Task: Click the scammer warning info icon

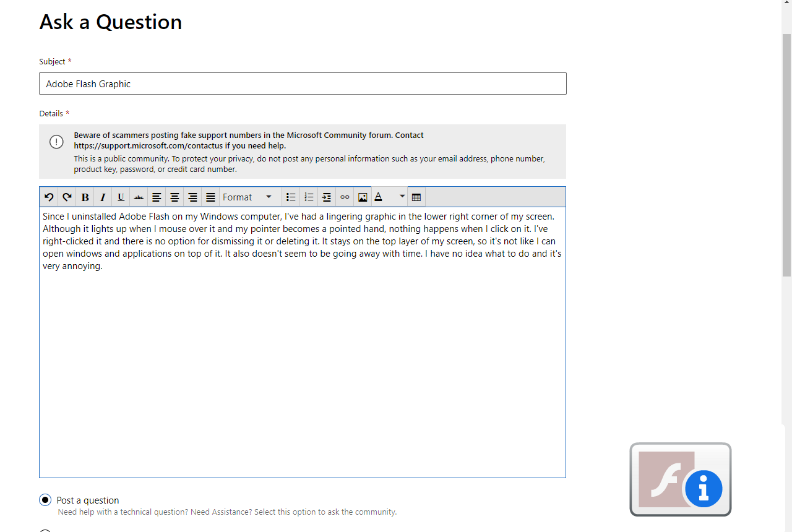Action: pyautogui.click(x=56, y=142)
